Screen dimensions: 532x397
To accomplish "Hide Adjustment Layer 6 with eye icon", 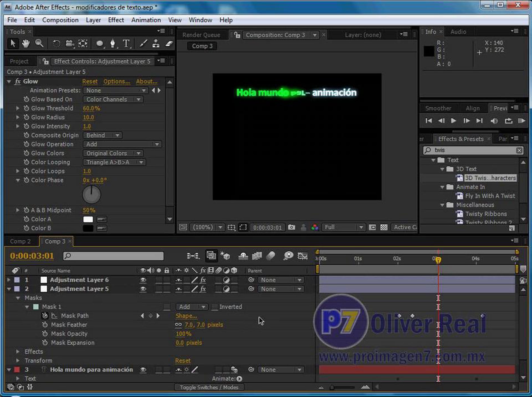I will coord(143,280).
